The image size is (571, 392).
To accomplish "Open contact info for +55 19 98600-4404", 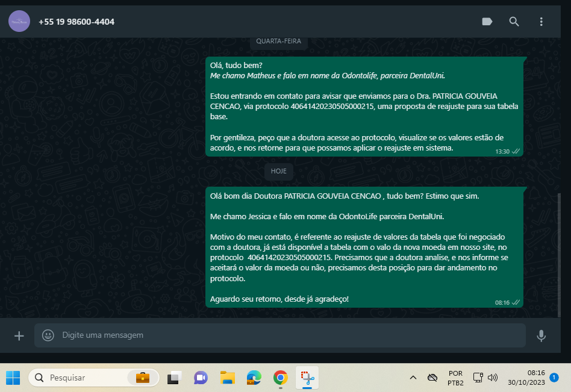I will coord(76,22).
